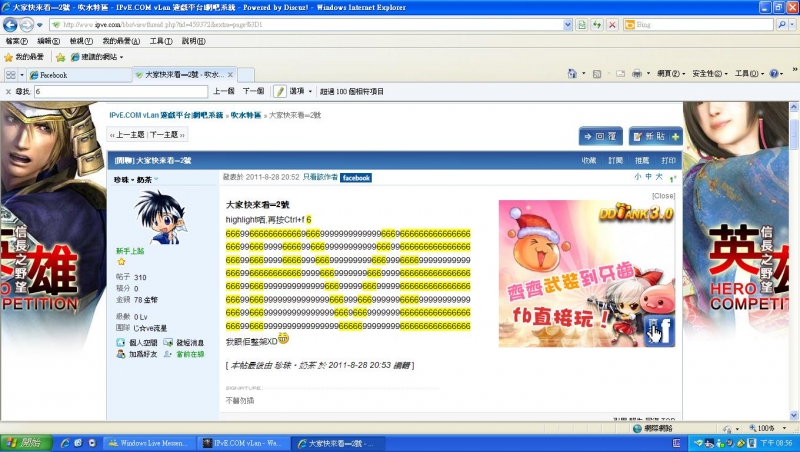Click the 回覆 reply button
The width and height of the screenshot is (800, 452).
(x=601, y=136)
